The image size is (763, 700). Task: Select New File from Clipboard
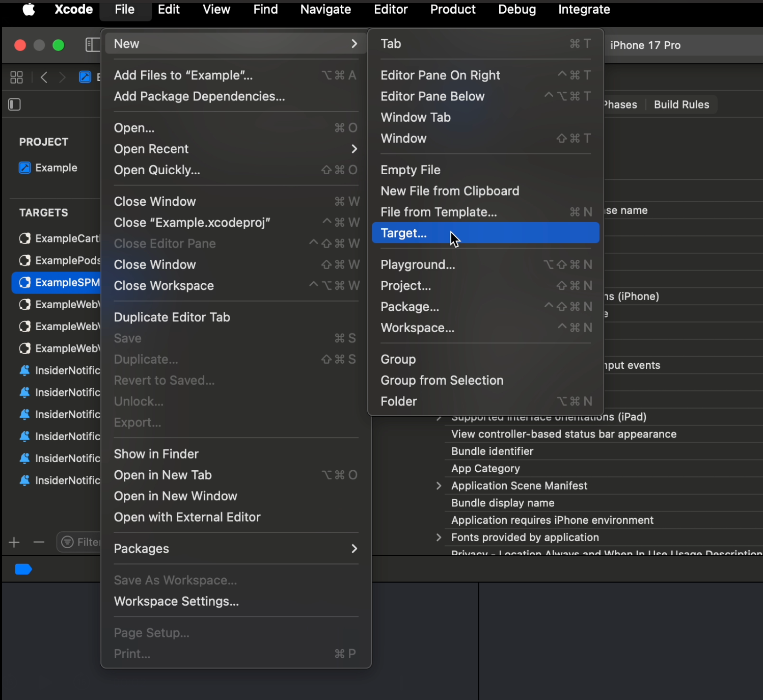coord(485,191)
